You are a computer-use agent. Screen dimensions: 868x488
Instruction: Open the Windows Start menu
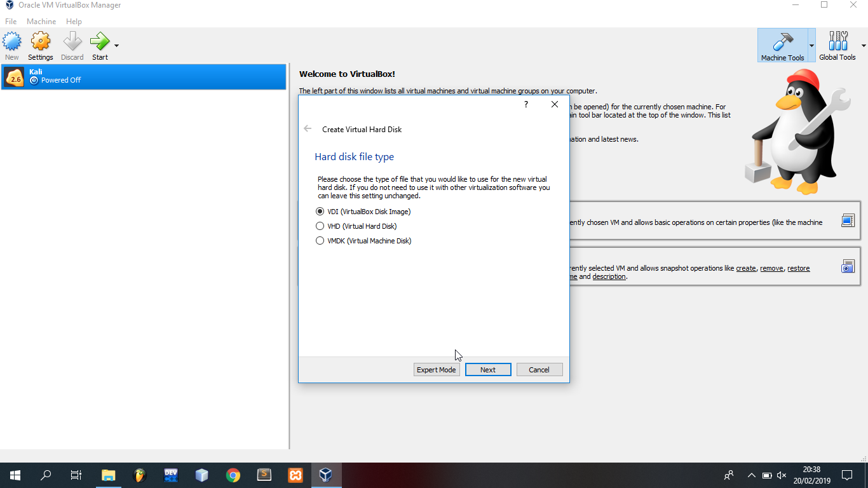15,475
